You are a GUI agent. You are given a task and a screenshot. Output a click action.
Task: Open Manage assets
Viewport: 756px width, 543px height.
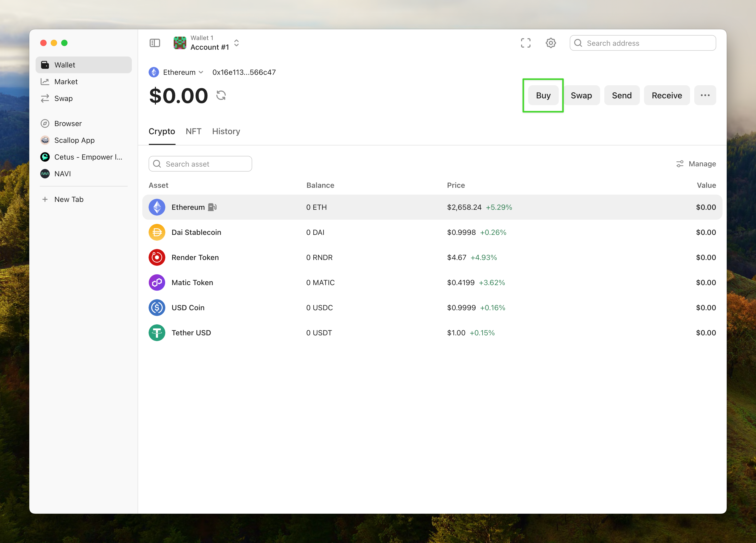tap(696, 164)
